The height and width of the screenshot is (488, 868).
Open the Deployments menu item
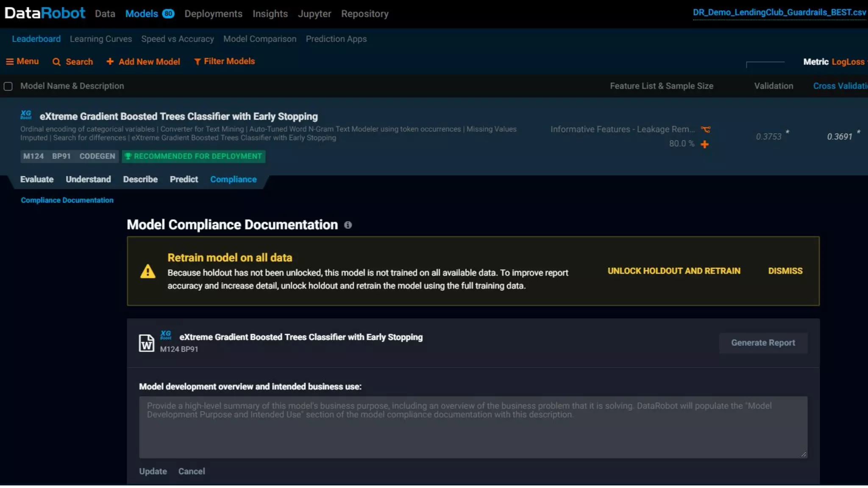[213, 14]
